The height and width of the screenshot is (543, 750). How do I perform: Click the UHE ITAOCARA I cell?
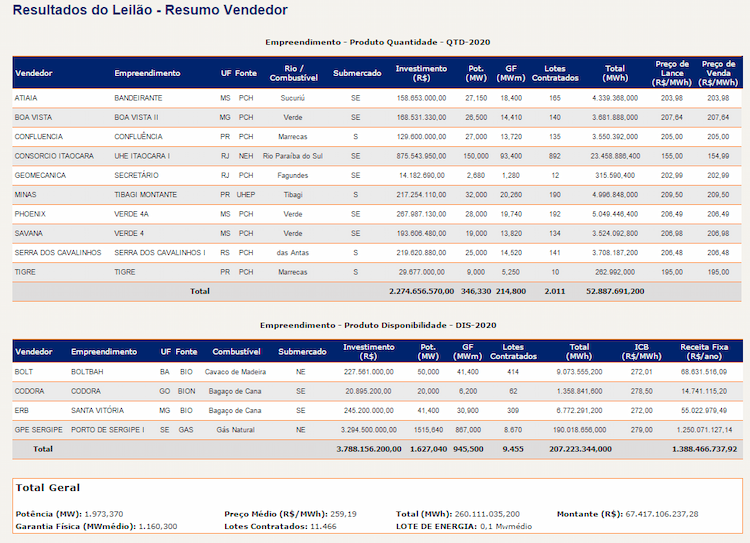click(142, 156)
